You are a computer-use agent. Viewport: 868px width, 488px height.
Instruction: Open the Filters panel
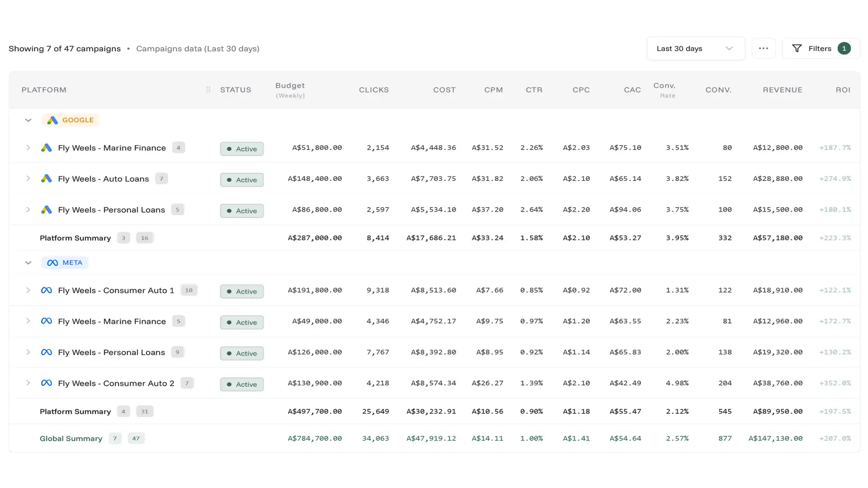tap(821, 48)
